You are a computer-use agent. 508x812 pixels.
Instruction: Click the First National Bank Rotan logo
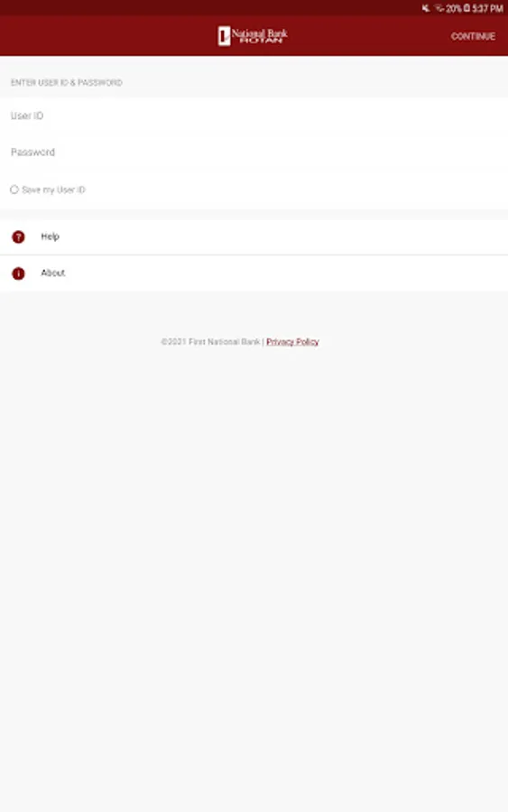[253, 36]
